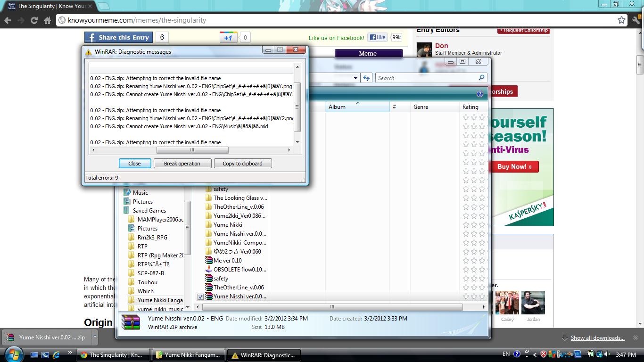Click Chrome's back navigation arrow
This screenshot has width=644, height=362.
(x=8, y=20)
